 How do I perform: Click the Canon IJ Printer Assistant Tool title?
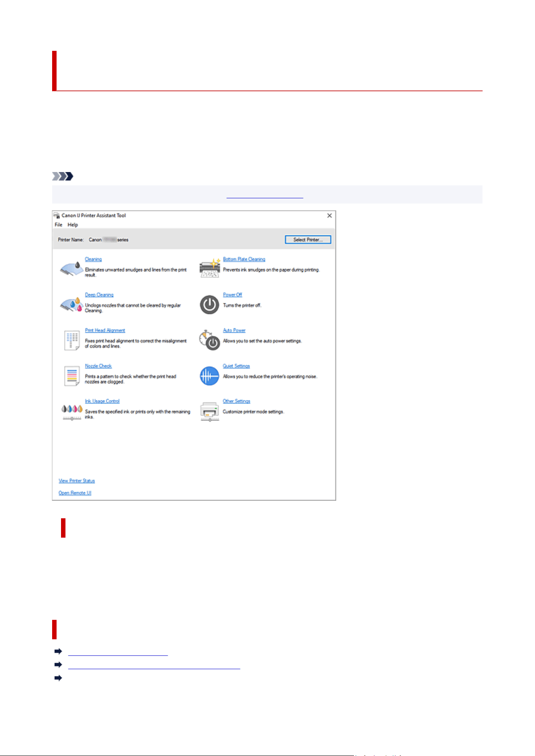(x=94, y=216)
